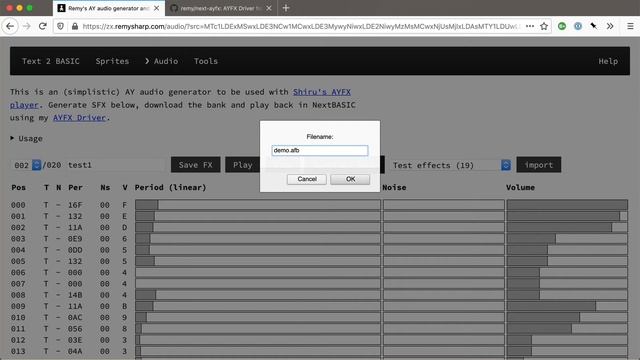Open the Text 2 BASIC menu item

[51, 61]
